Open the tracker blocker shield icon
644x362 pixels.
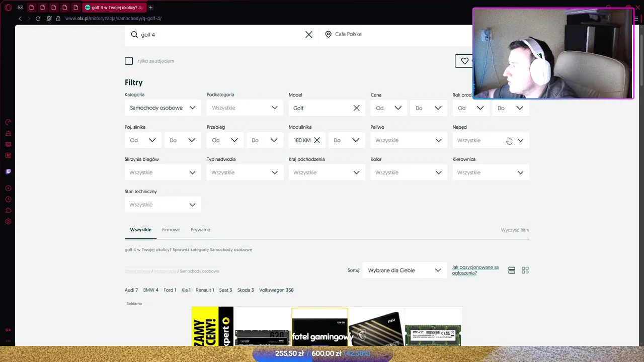49,19
